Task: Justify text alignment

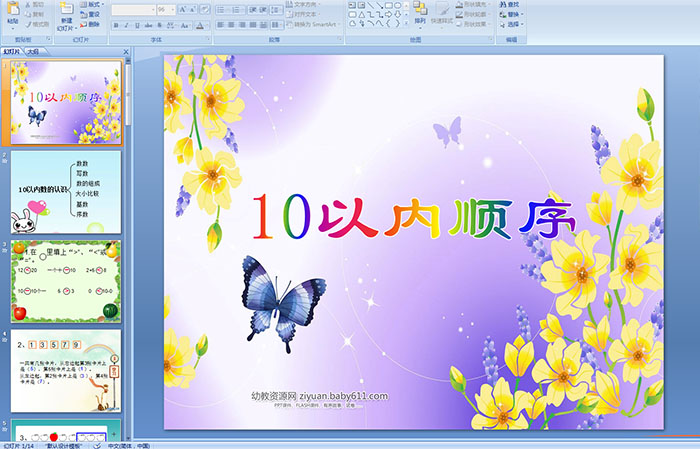Action: (x=253, y=25)
